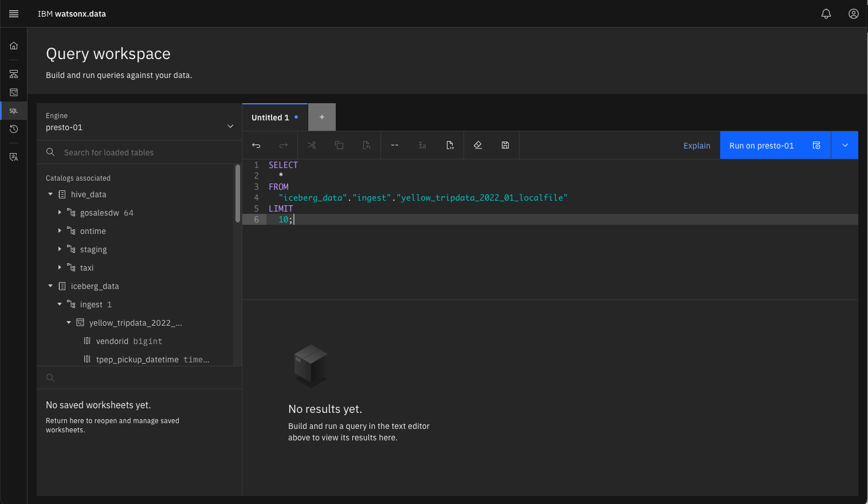Click the vendorid column icon
The image size is (868, 504).
pyautogui.click(x=87, y=341)
